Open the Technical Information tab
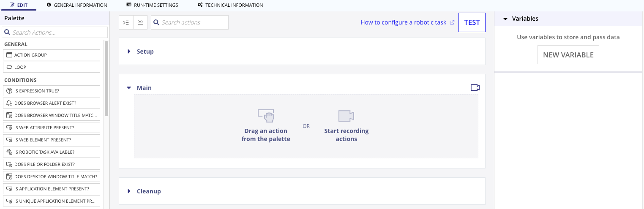 pyautogui.click(x=230, y=5)
